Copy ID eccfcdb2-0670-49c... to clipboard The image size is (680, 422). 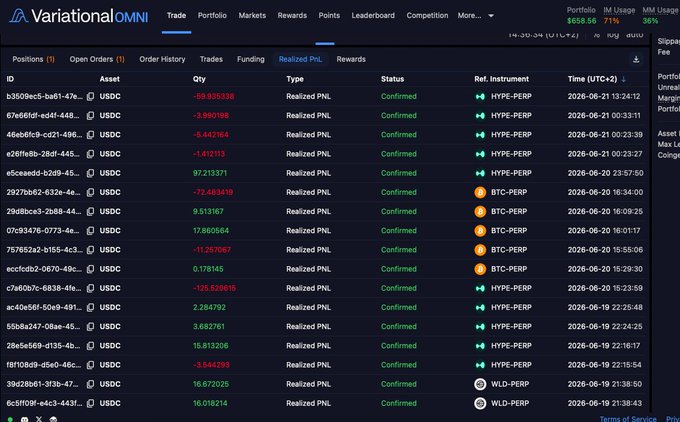pos(90,269)
